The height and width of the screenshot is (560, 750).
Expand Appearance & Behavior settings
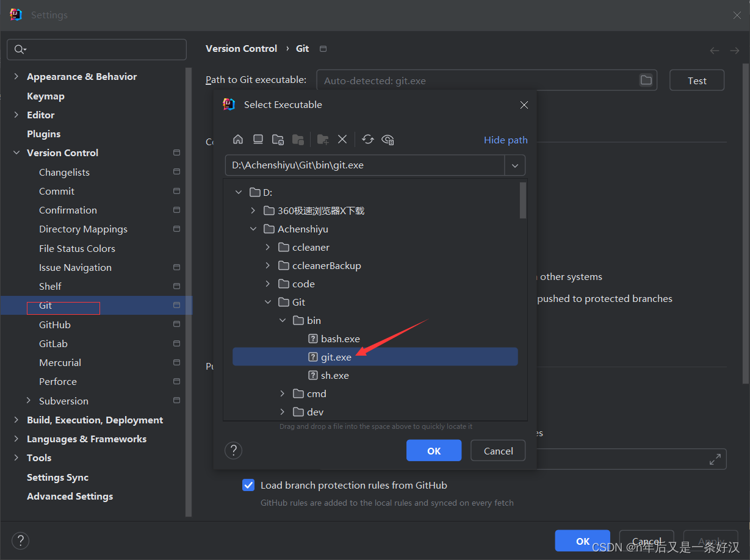point(16,76)
